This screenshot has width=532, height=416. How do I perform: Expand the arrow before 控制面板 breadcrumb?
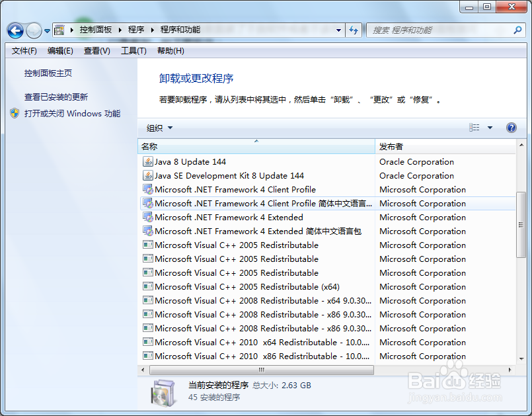click(x=72, y=30)
